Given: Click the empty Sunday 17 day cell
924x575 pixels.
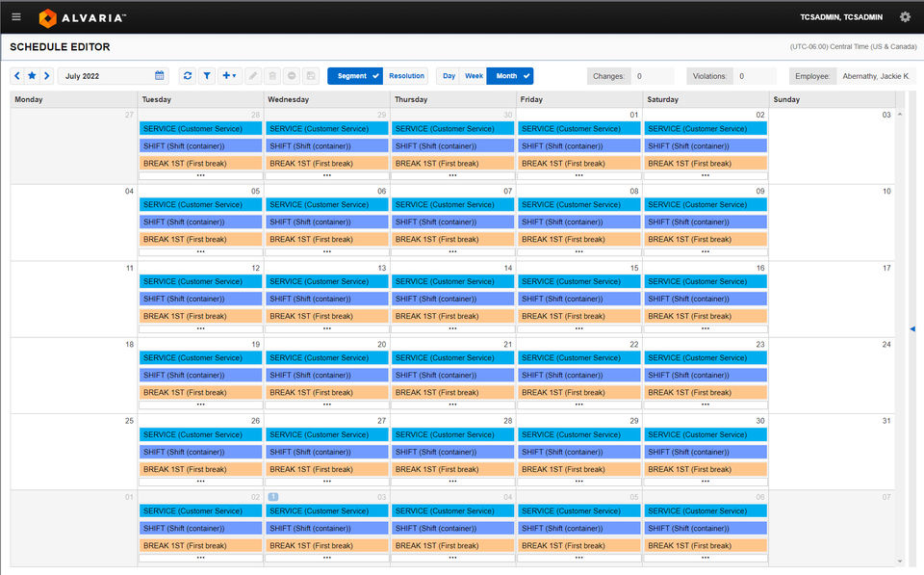Looking at the screenshot, I should [832, 299].
